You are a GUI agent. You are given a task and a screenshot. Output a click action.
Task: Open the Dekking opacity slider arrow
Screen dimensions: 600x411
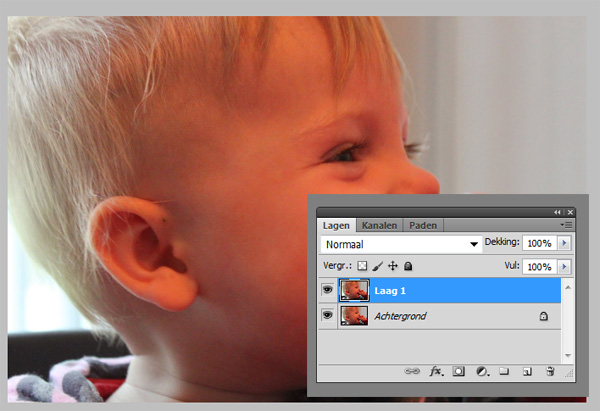tap(564, 243)
